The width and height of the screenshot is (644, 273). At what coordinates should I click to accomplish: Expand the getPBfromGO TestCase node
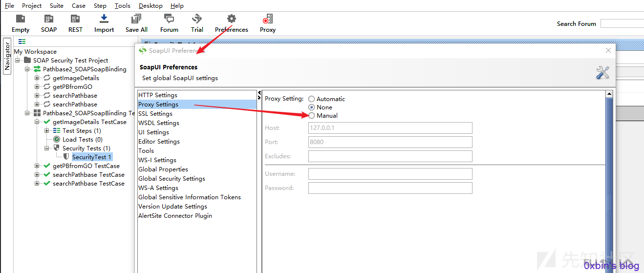click(x=37, y=166)
